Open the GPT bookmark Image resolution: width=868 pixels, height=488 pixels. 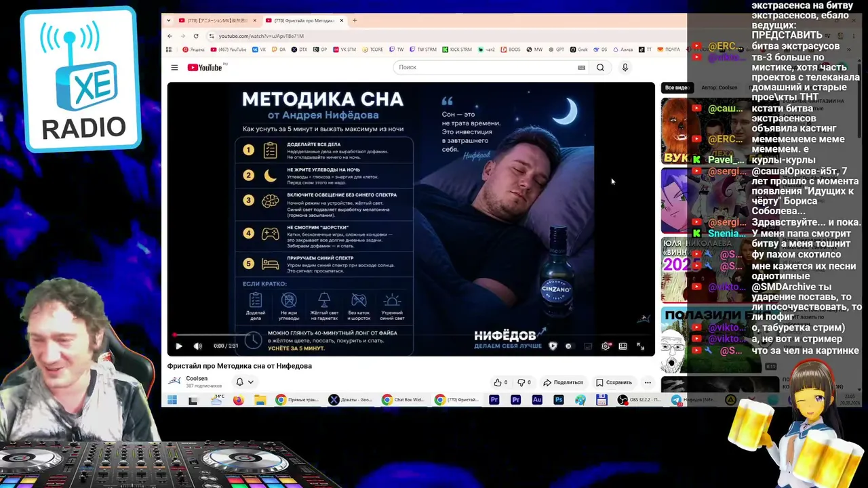556,49
